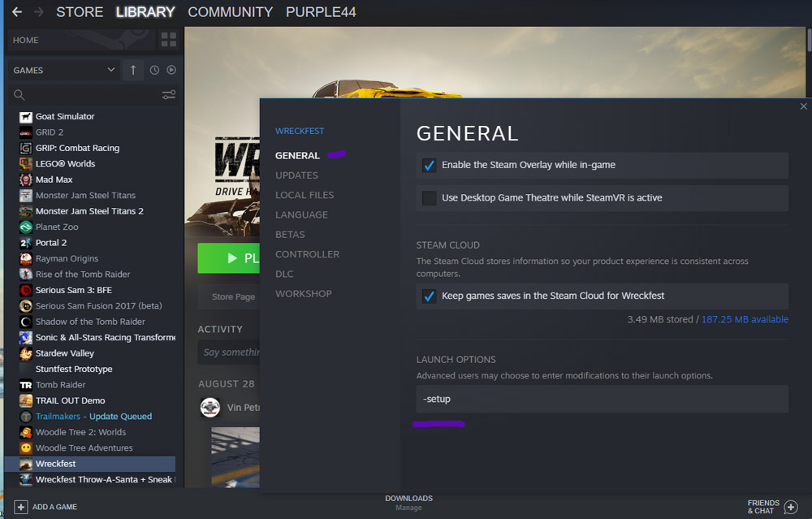The height and width of the screenshot is (519, 812).
Task: Click the activity 'Say something' field
Action: 228,352
